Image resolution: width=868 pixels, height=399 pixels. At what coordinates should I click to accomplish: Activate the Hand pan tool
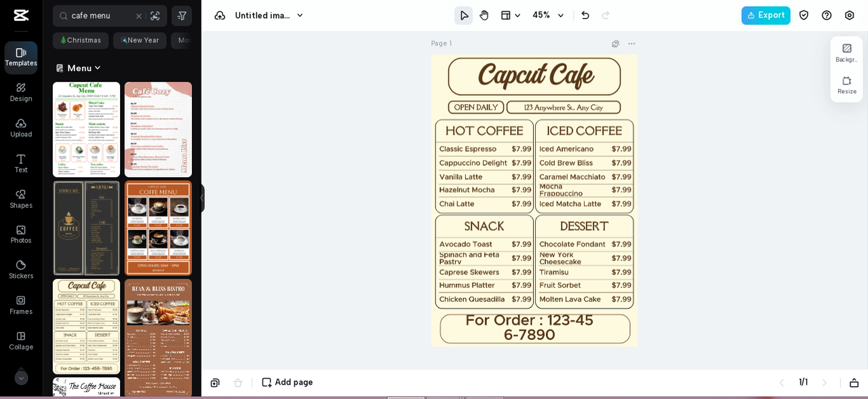pos(484,16)
